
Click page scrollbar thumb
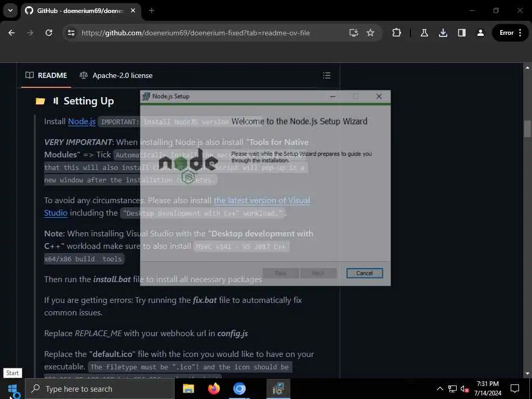[x=527, y=129]
